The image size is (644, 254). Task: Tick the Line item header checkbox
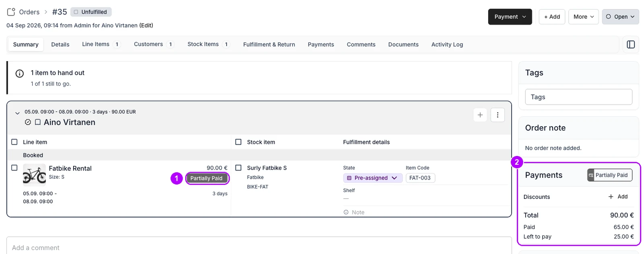tap(14, 142)
